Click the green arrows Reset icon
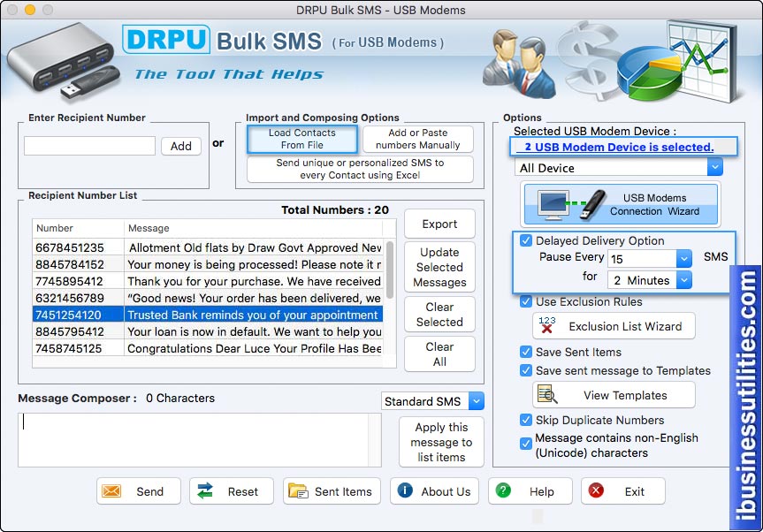The height and width of the screenshot is (532, 763). click(x=205, y=491)
